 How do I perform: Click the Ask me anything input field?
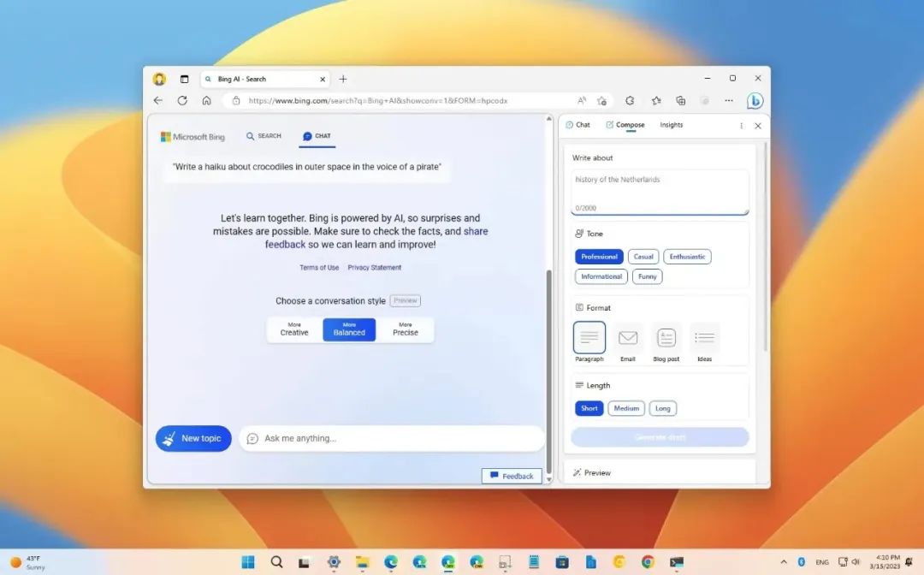point(394,438)
